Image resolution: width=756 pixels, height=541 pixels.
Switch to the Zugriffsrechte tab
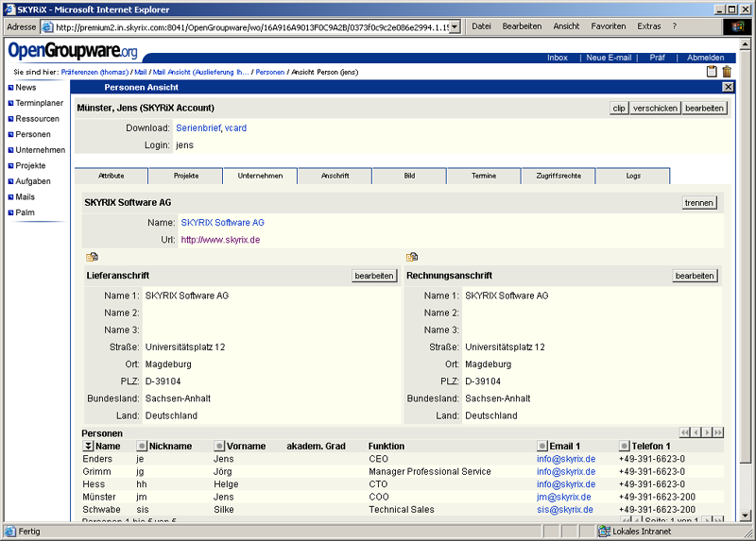pos(558,176)
